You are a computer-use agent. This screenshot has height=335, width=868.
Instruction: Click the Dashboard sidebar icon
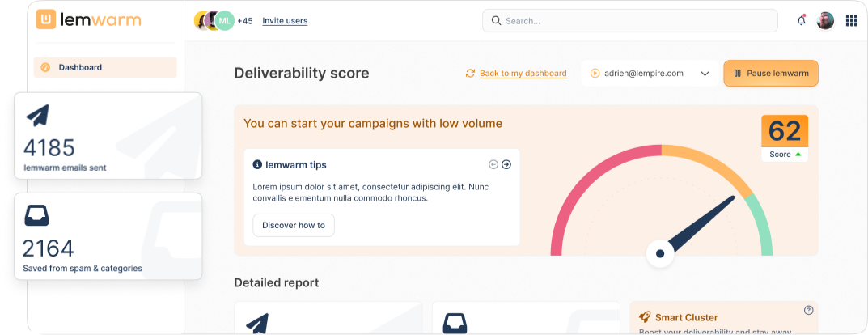(x=45, y=67)
